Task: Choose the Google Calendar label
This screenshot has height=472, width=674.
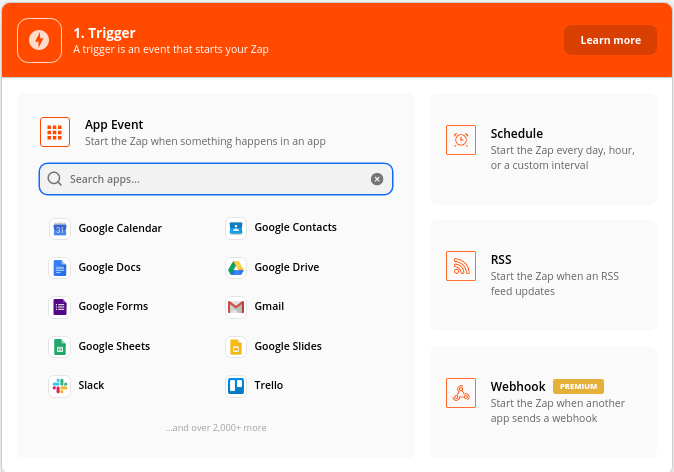Action: coord(120,228)
